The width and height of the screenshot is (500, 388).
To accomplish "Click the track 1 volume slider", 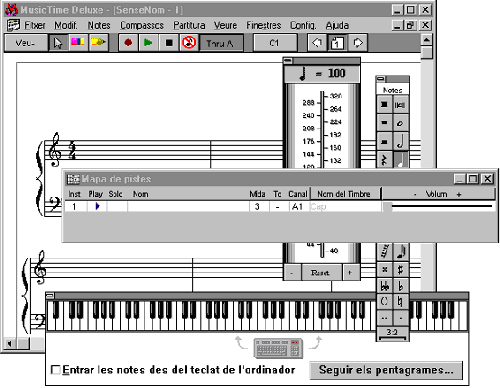I will coord(438,207).
